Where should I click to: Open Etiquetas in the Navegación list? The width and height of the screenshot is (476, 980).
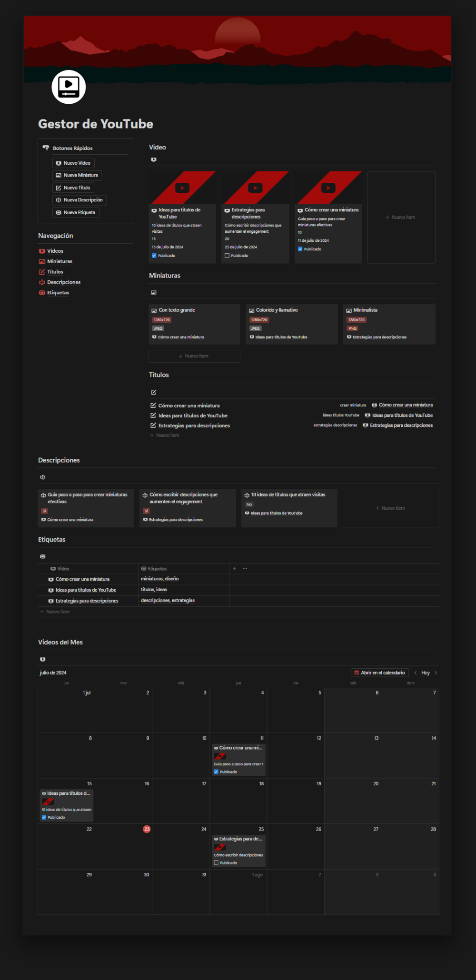[58, 293]
